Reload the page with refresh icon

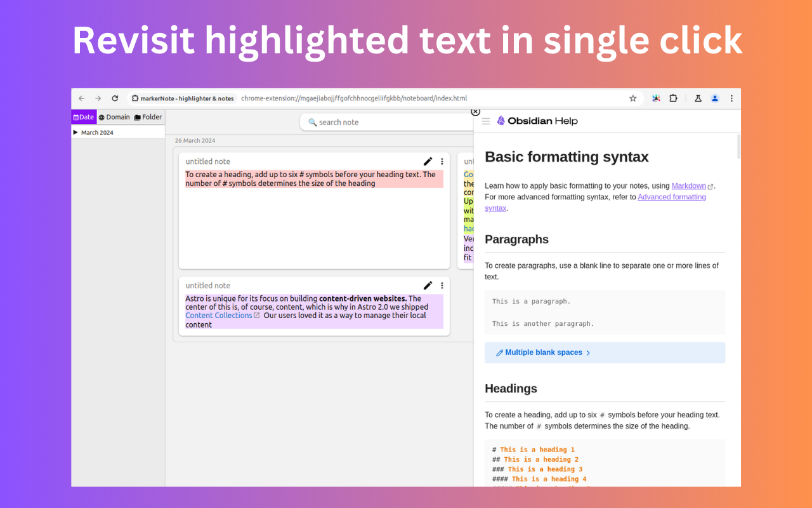pyautogui.click(x=115, y=98)
